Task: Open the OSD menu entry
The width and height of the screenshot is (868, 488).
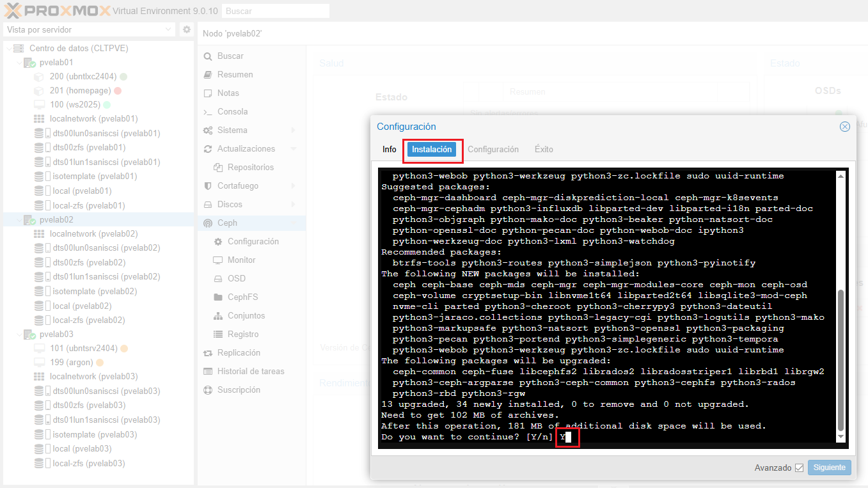Action: (237, 279)
